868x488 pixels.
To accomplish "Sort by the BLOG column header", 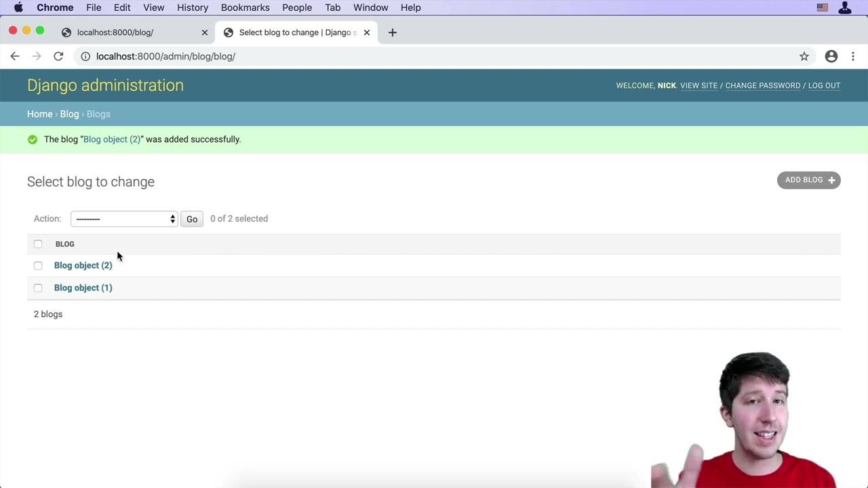I will [x=65, y=244].
